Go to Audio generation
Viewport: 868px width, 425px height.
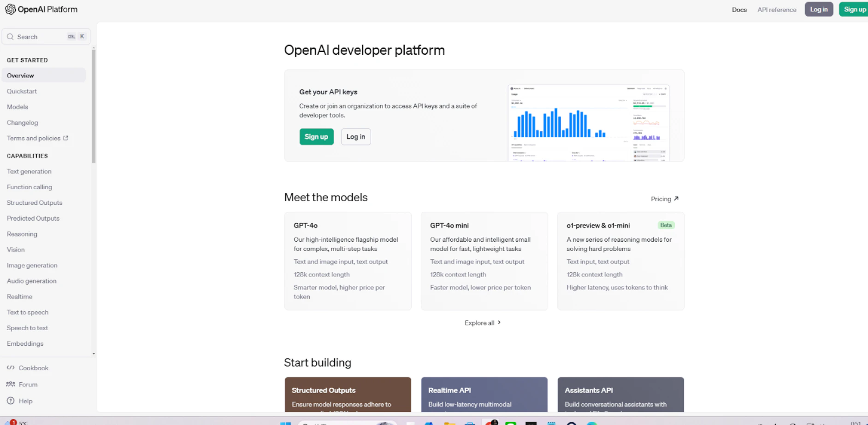(32, 281)
